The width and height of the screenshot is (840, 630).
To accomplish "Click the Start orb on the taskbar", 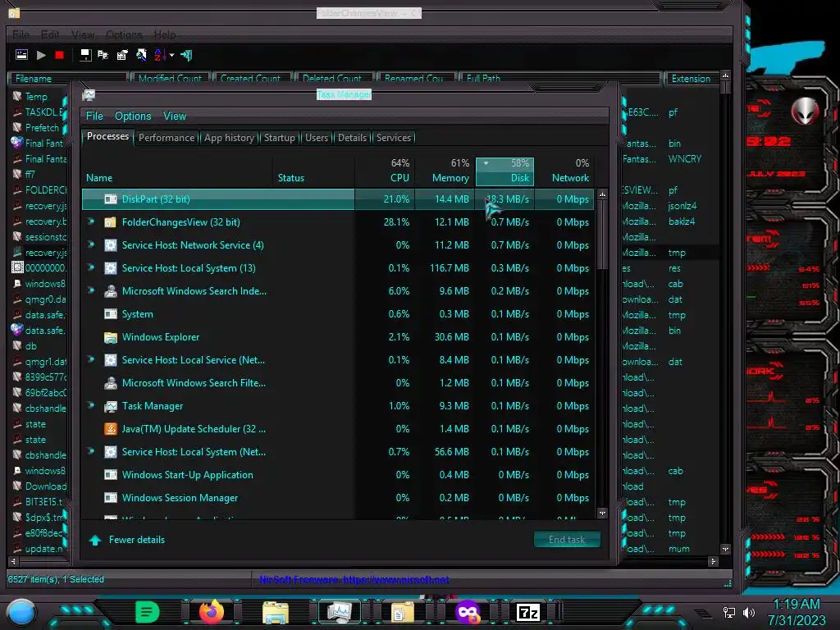I will (21, 612).
